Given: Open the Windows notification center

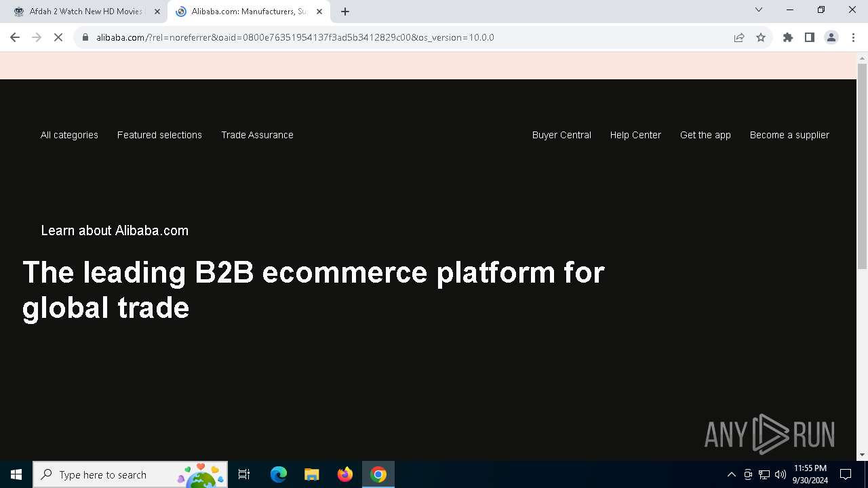Looking at the screenshot, I should pyautogui.click(x=846, y=474).
